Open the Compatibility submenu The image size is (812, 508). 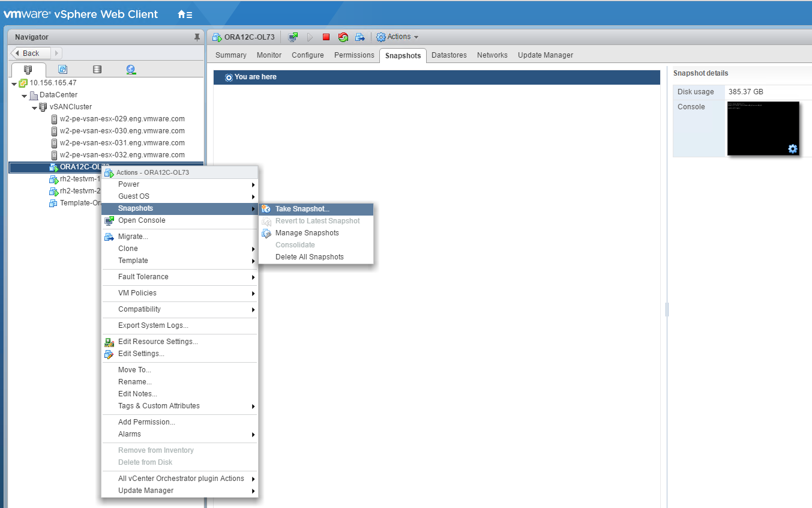coord(179,309)
